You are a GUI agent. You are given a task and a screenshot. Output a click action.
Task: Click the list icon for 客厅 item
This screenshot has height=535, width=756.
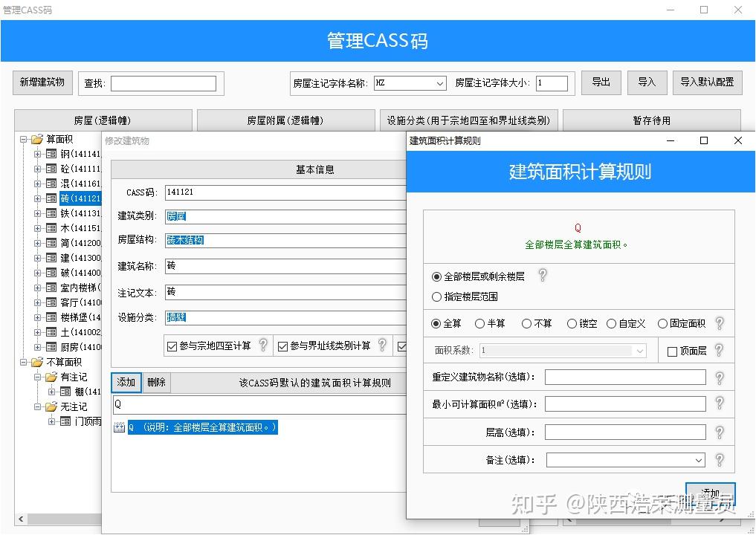coord(51,302)
